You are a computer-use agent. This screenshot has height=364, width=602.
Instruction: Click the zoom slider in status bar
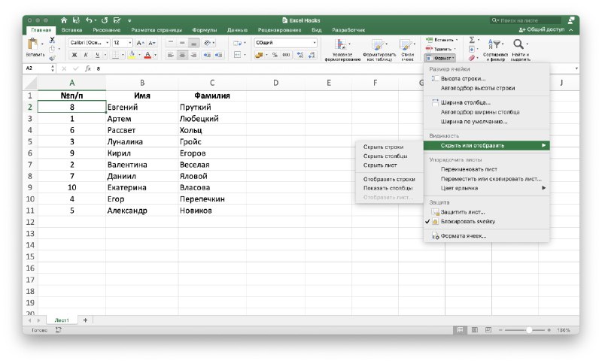(x=529, y=330)
